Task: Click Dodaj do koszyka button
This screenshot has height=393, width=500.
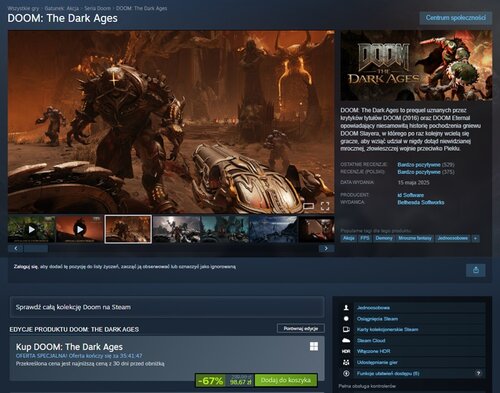Action: pyautogui.click(x=286, y=380)
